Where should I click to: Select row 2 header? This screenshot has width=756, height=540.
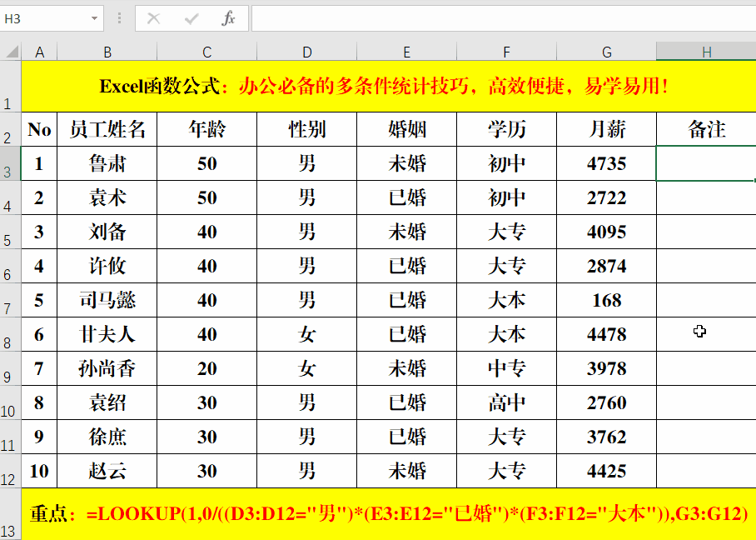10,129
